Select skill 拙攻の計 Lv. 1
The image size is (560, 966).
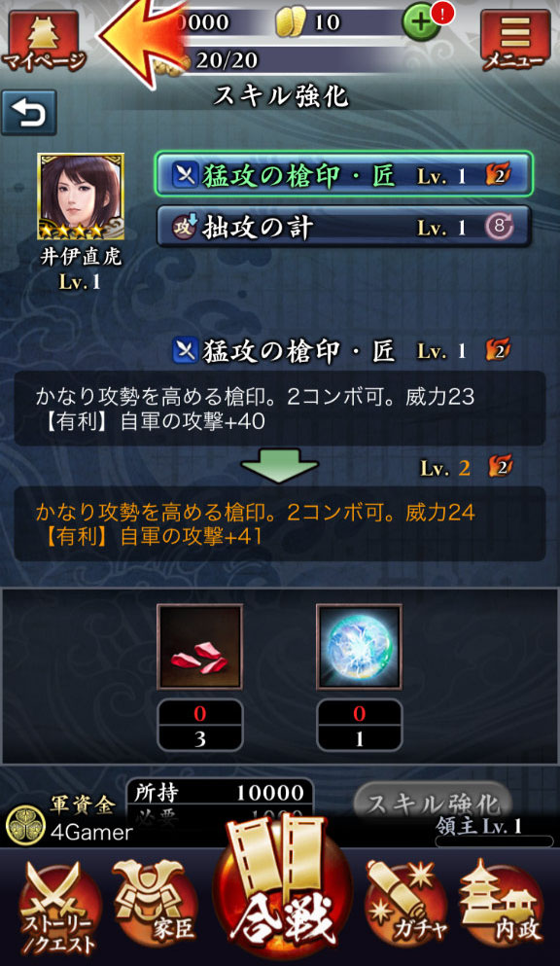click(343, 227)
